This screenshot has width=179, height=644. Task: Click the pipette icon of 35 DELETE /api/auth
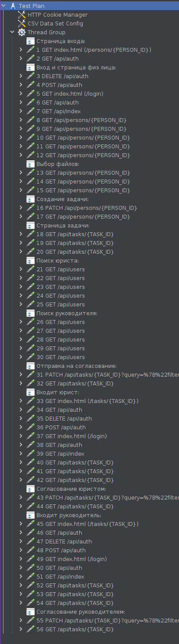coord(30,418)
